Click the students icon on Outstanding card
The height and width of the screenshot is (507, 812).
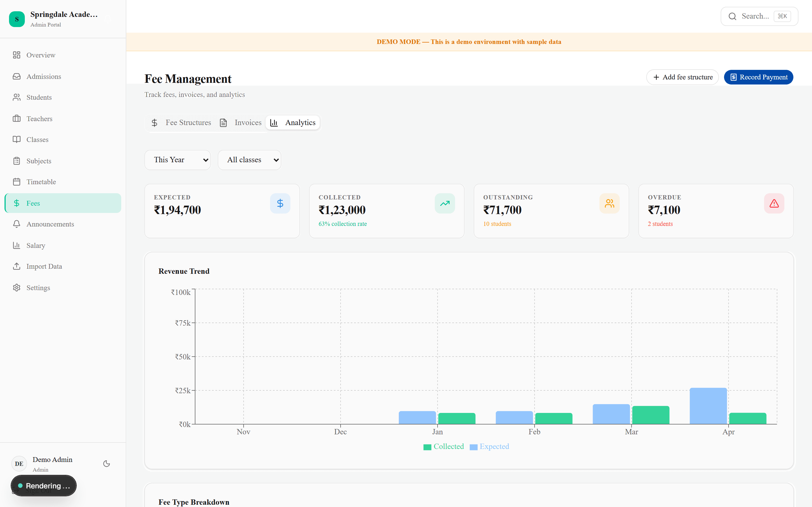point(609,203)
